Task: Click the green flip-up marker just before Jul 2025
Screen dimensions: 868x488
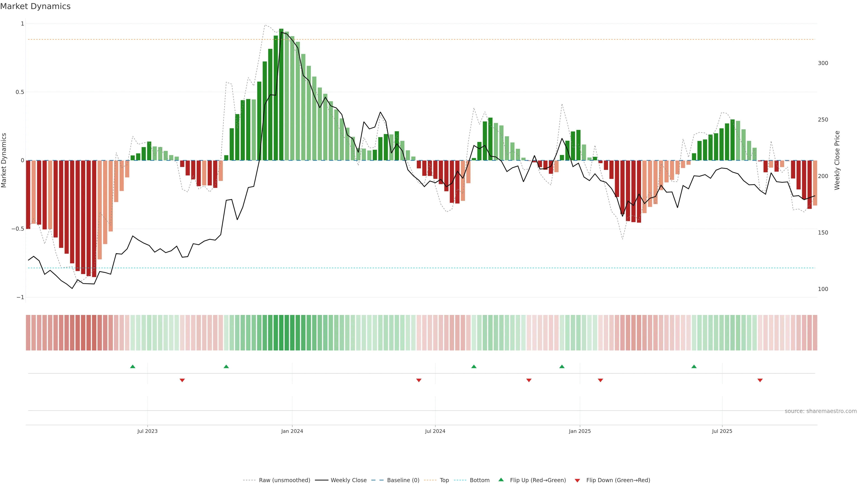Action: (x=694, y=366)
